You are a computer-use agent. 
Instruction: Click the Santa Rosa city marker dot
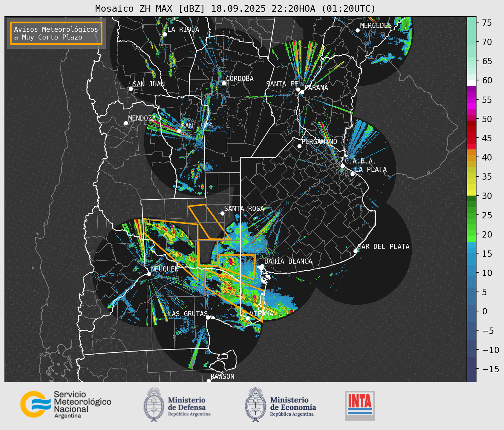[x=222, y=213]
